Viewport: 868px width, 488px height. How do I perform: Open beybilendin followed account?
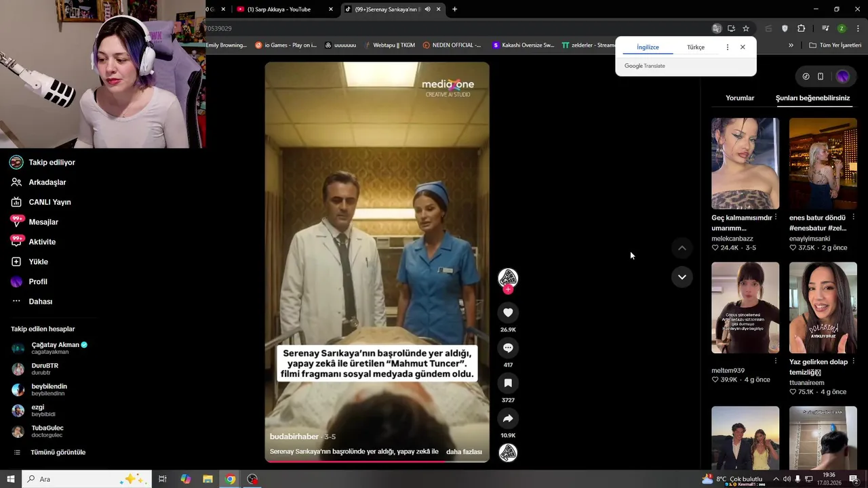click(x=39, y=390)
